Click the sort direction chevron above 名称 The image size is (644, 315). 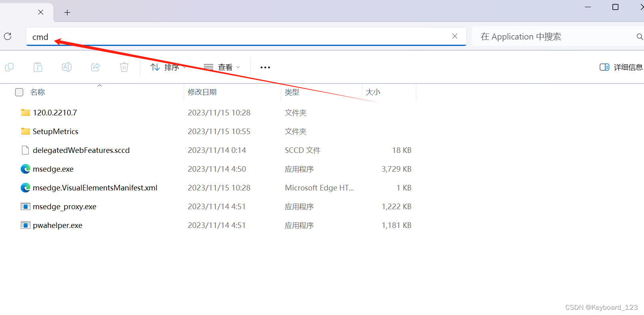pos(100,85)
